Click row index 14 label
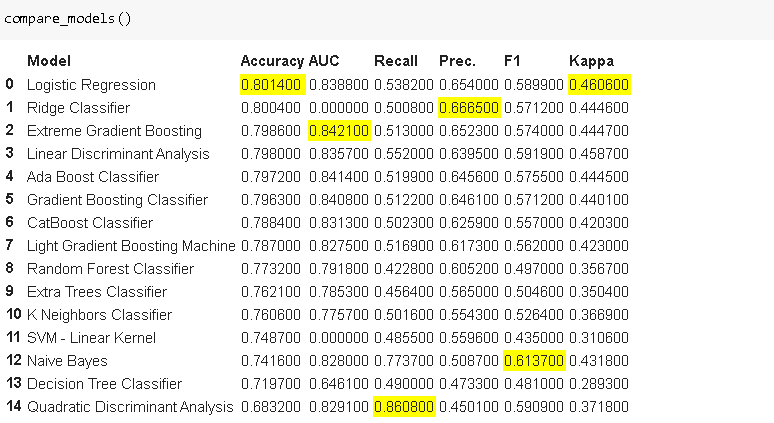 pos(14,406)
